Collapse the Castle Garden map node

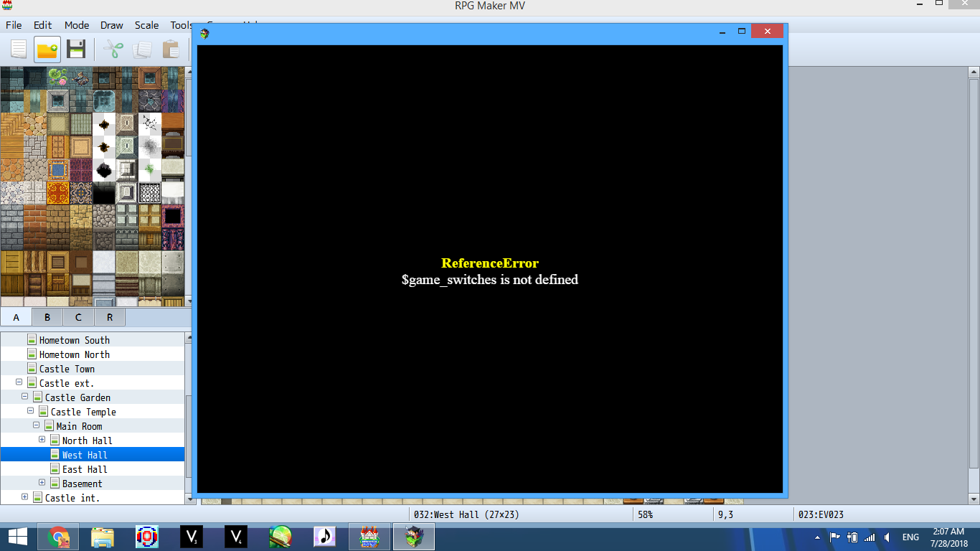tap(25, 397)
